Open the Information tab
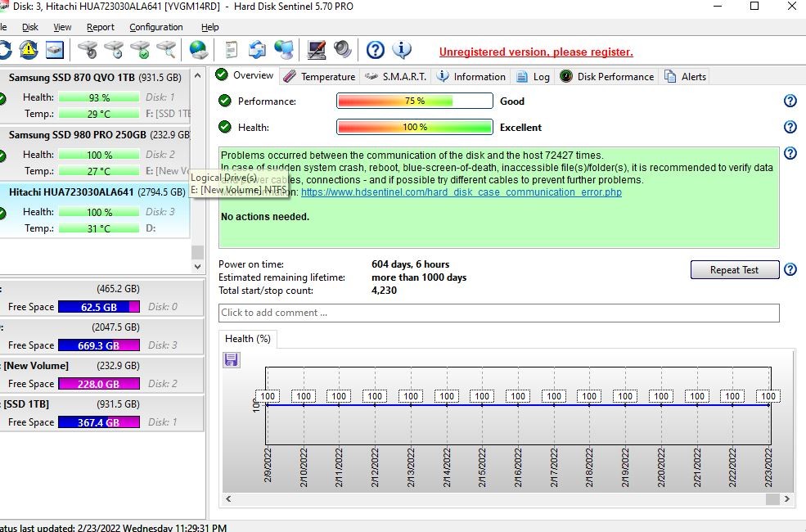This screenshot has height=532, width=806. [x=471, y=77]
